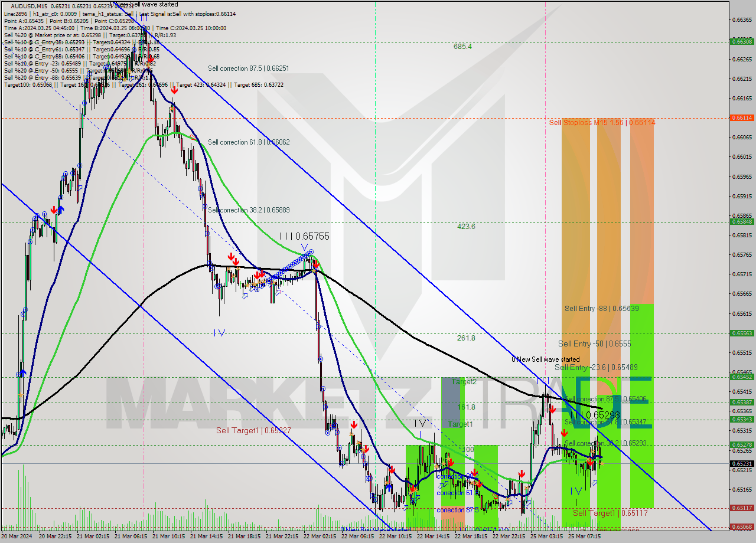Click the 0.65563 price axis tag

(742, 333)
